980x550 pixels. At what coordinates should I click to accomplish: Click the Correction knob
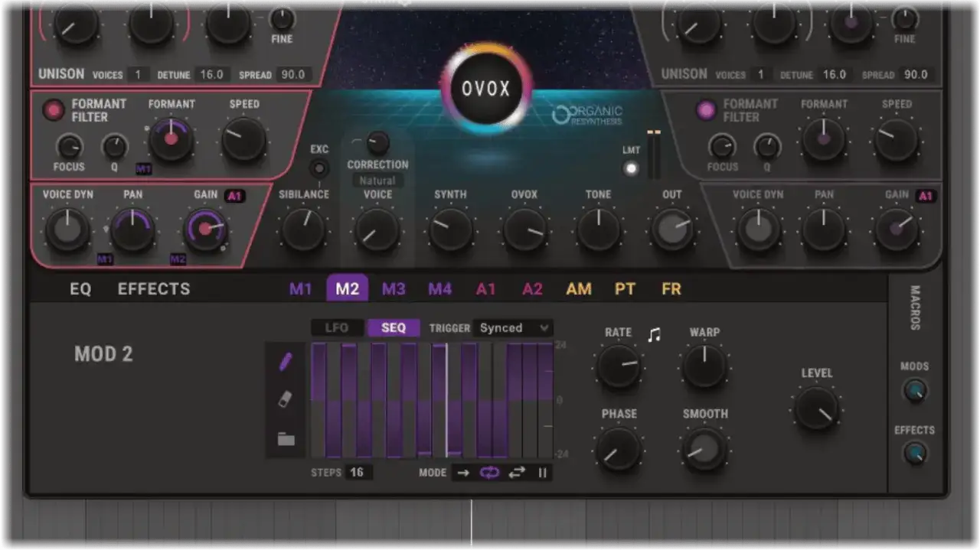(x=377, y=142)
